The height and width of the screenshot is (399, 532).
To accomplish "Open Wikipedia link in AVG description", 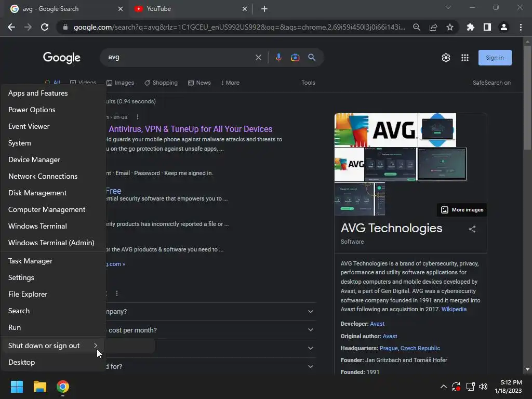I will click(x=454, y=310).
